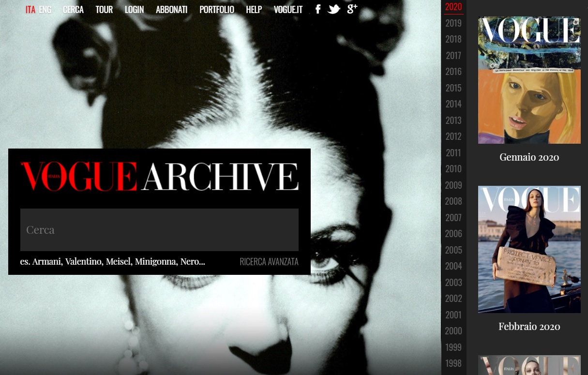Switch language to ITA
Image resolution: width=588 pixels, height=375 pixels.
pyautogui.click(x=30, y=10)
